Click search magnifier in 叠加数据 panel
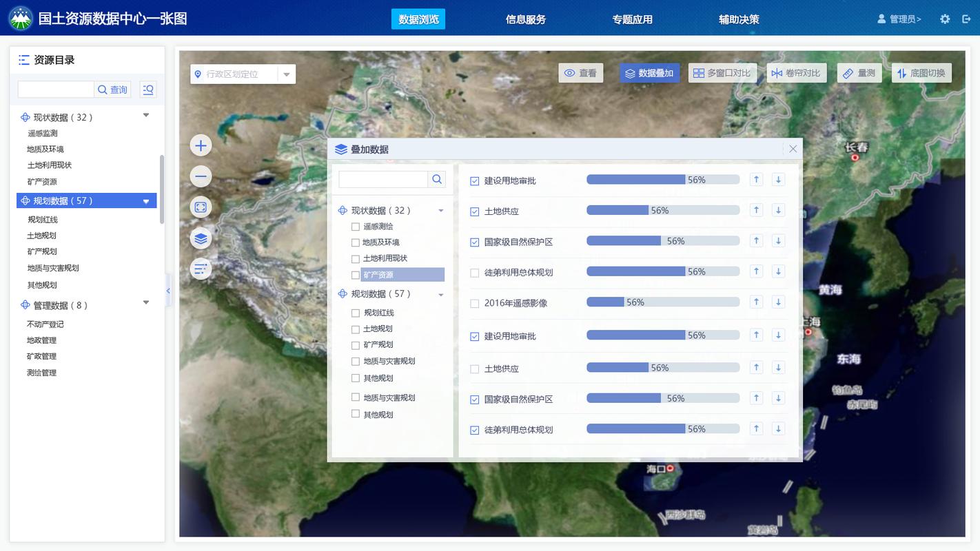The width and height of the screenshot is (980, 551). (437, 179)
